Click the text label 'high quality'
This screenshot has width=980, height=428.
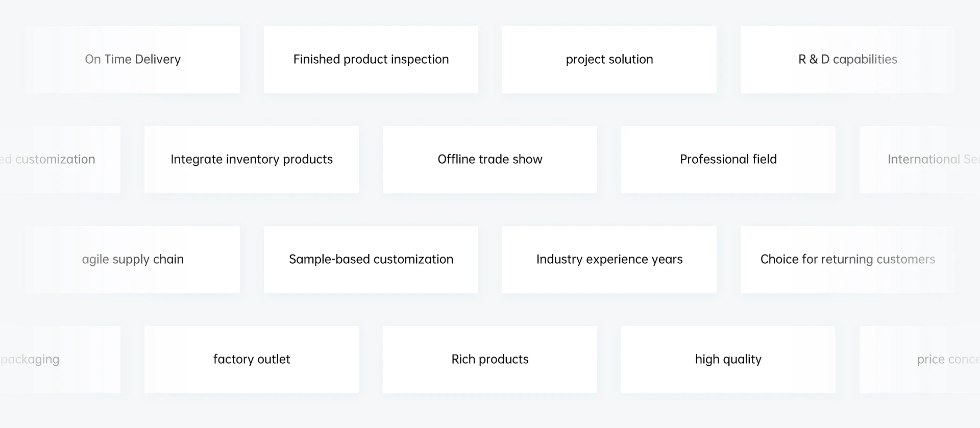[728, 360]
